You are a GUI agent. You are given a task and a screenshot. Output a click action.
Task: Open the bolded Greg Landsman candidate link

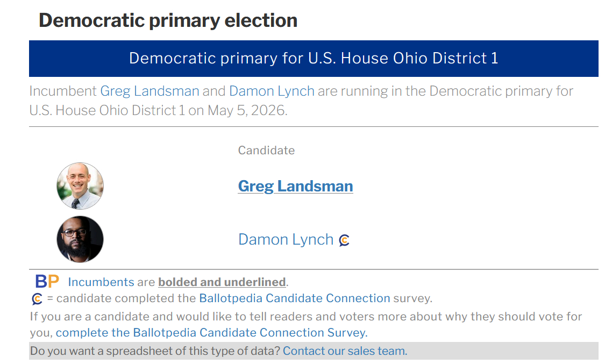tap(295, 186)
